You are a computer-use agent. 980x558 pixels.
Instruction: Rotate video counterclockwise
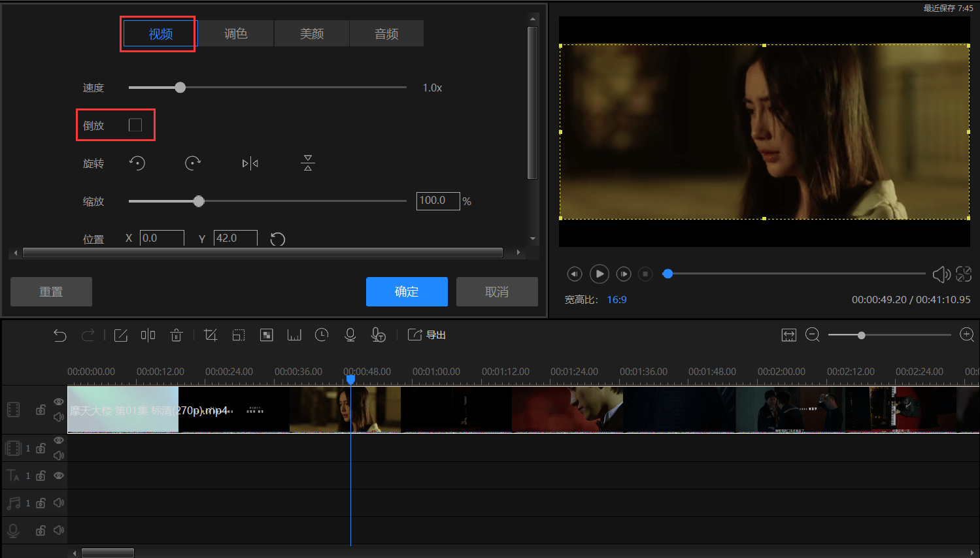pos(137,163)
